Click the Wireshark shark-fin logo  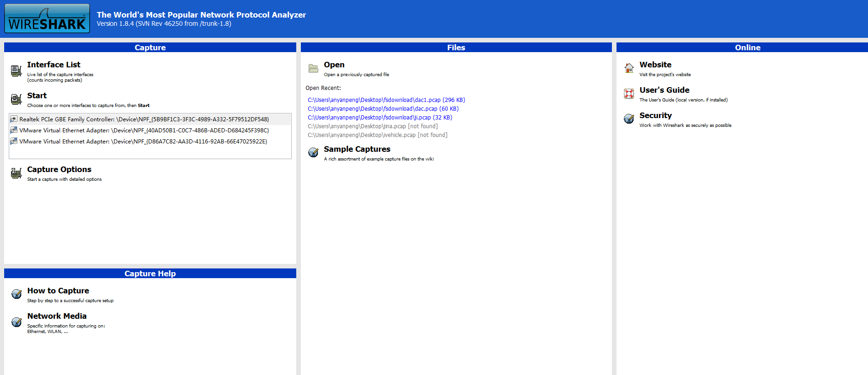coord(47,18)
